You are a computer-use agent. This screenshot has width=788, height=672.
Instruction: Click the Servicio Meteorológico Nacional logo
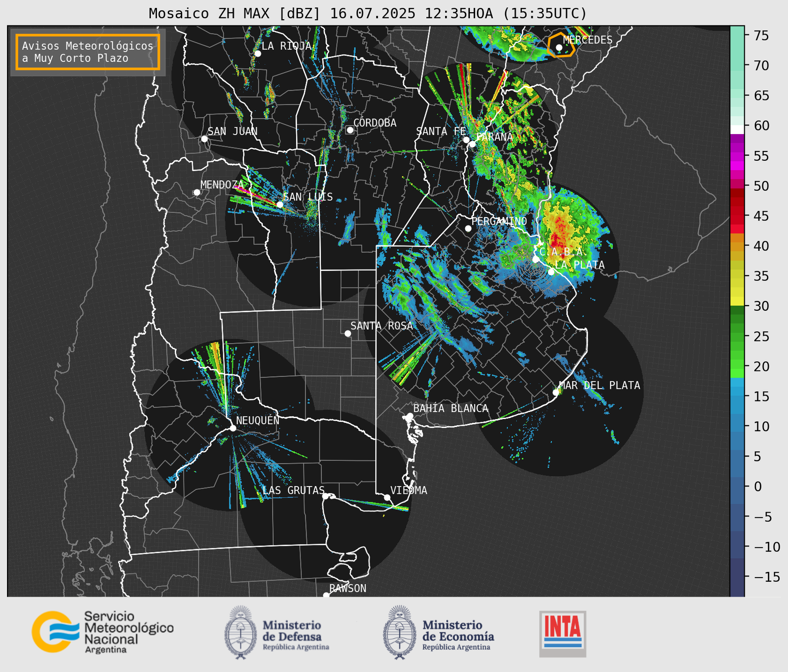coord(103,632)
